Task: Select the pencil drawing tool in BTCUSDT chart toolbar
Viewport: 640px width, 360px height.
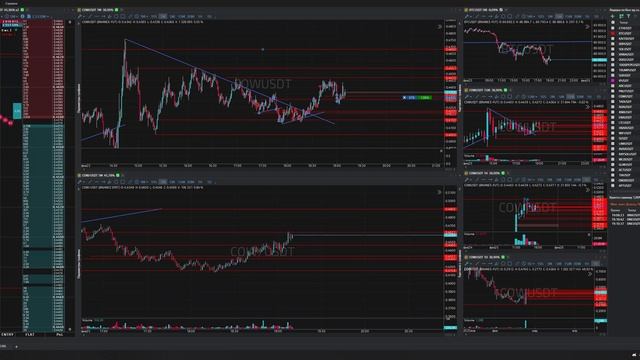Action: coord(467,17)
